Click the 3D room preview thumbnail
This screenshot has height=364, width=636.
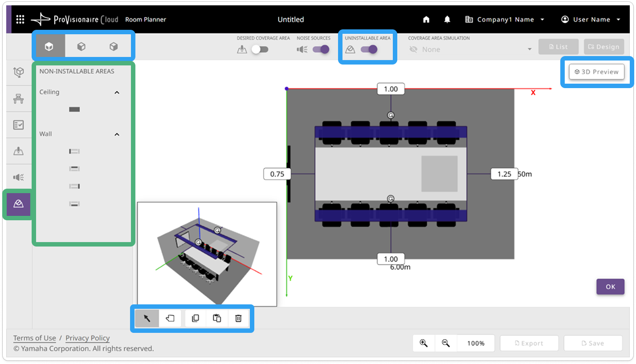pyautogui.click(x=207, y=254)
